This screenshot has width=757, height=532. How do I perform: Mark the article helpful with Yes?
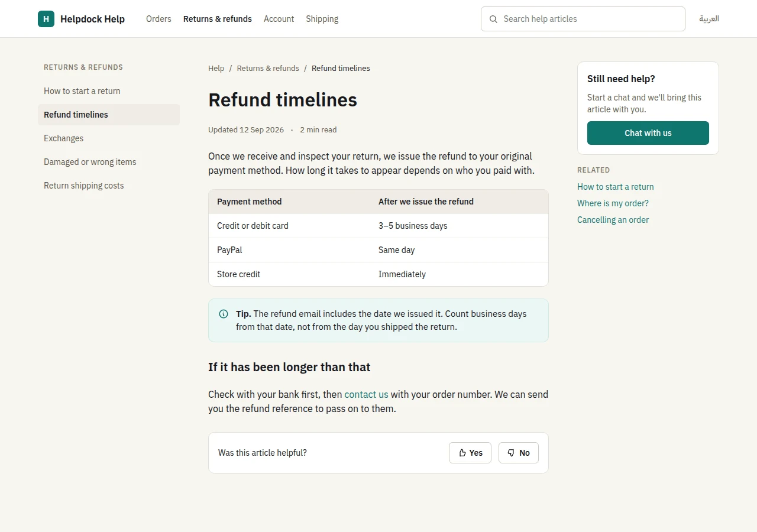470,453
